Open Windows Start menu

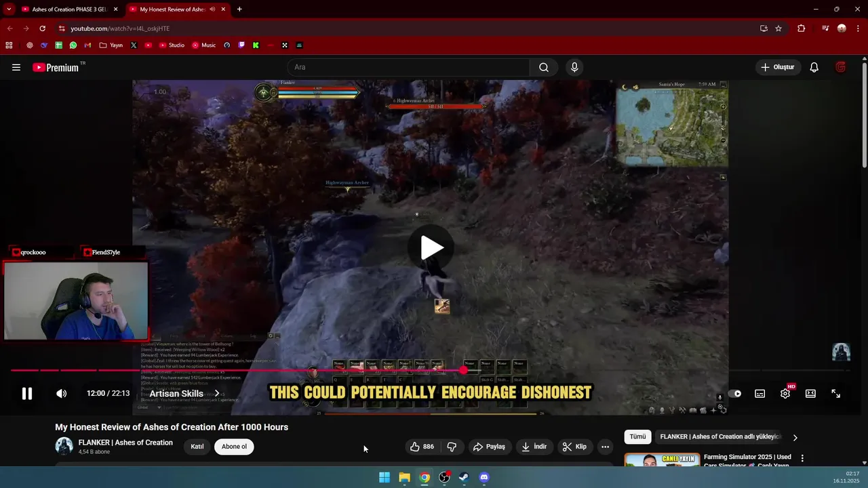pos(384,477)
